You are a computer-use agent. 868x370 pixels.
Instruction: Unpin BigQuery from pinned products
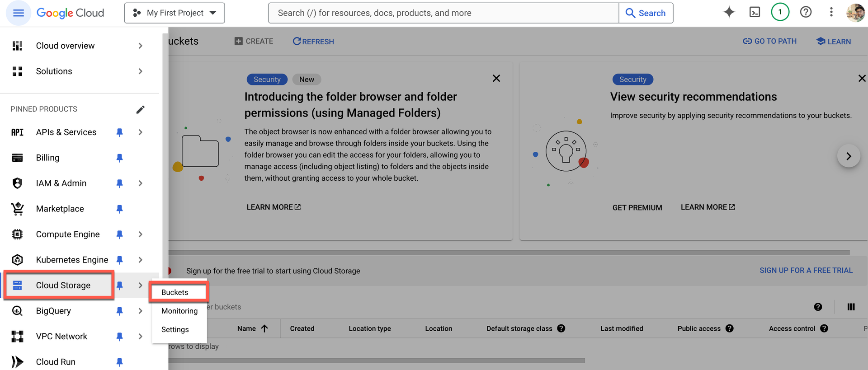tap(119, 311)
